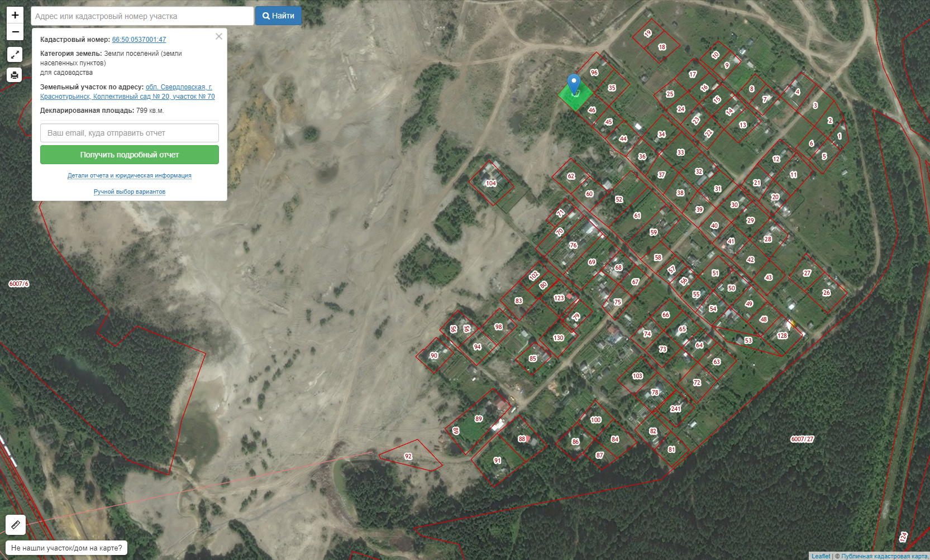Toggle fullscreen map view
The height and width of the screenshot is (560, 930).
15,55
